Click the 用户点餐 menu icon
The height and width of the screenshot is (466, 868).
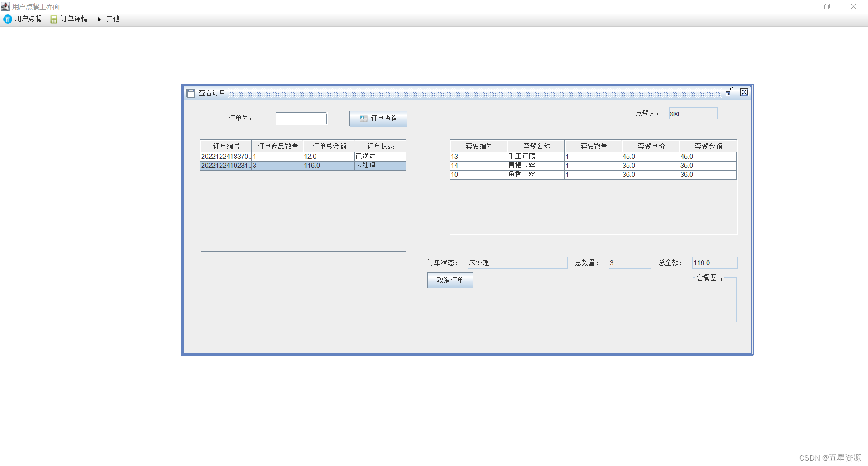point(8,19)
